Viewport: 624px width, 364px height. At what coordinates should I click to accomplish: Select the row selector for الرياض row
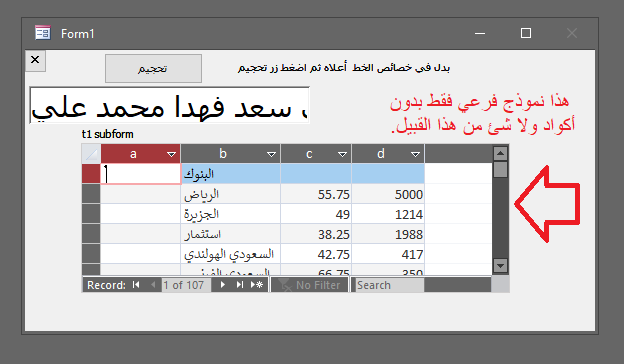[91, 194]
